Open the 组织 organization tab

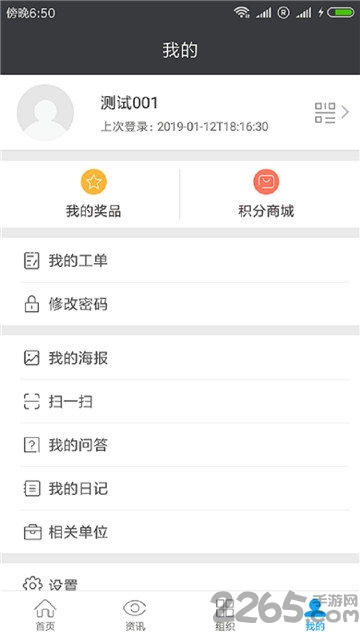coord(225,615)
